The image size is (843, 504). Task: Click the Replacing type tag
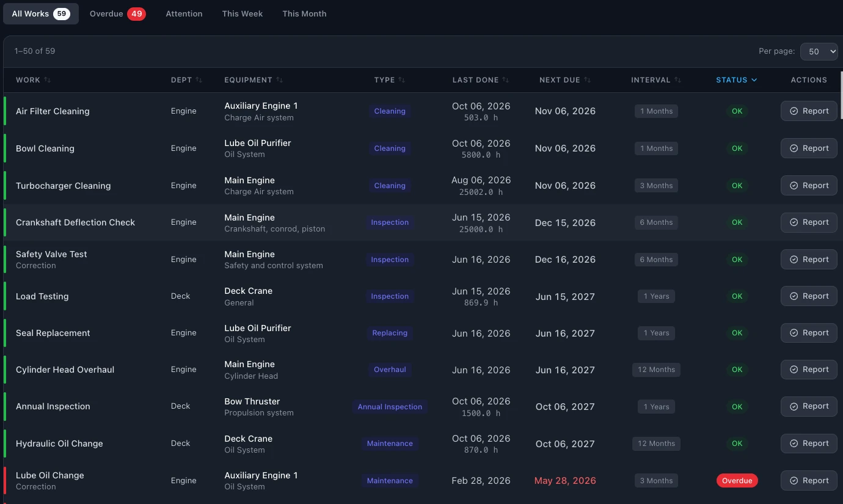(390, 333)
